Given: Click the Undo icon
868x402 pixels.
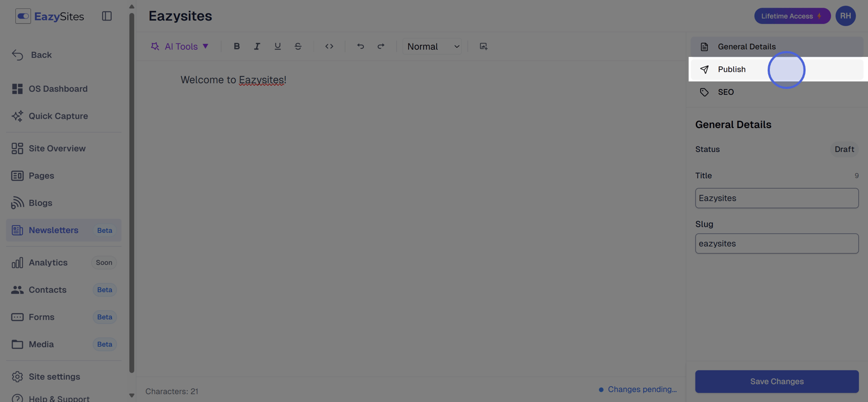Looking at the screenshot, I should click(x=360, y=47).
